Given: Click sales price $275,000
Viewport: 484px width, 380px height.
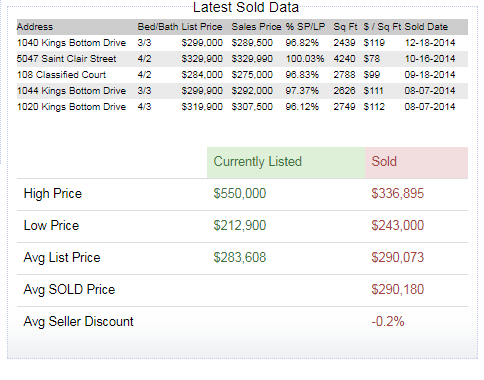Looking at the screenshot, I should pyautogui.click(x=252, y=75).
